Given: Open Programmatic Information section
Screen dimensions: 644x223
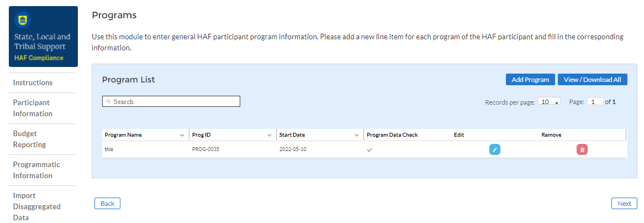Looking at the screenshot, I should click(x=36, y=170).
